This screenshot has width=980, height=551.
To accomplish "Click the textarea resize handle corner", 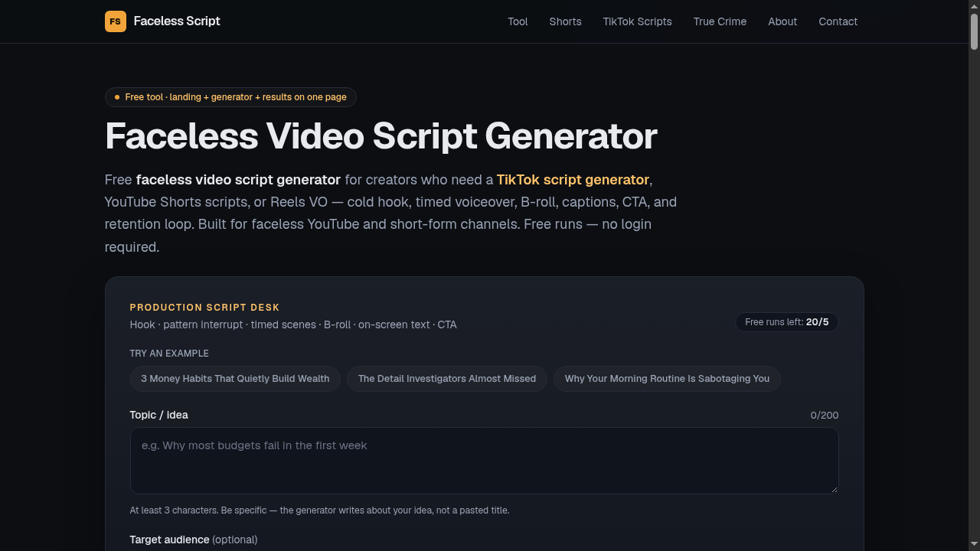I will tap(834, 489).
